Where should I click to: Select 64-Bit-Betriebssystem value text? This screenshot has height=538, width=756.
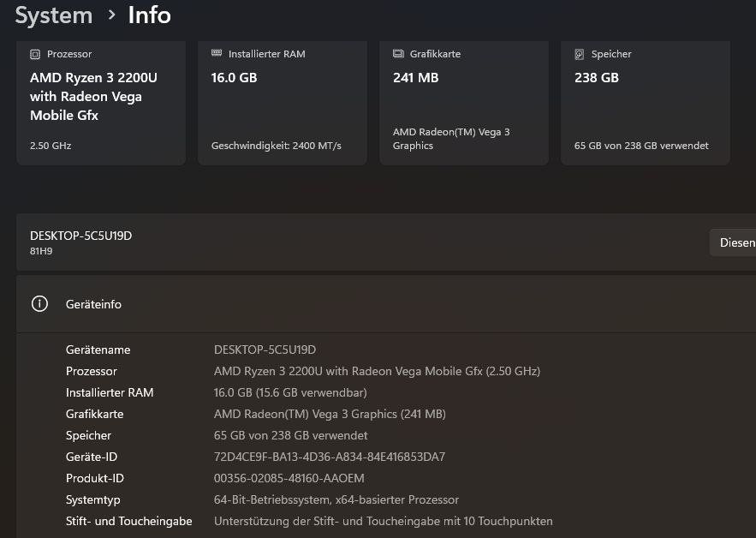coord(336,499)
